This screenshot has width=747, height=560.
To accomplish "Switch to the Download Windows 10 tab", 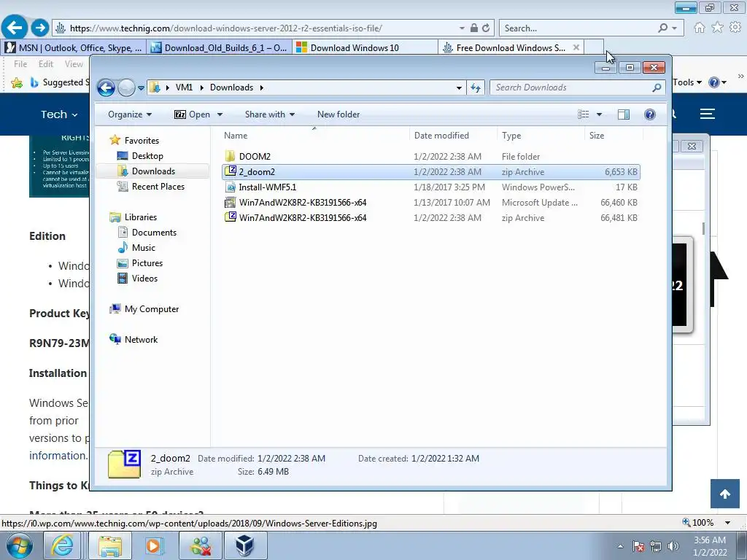I will pos(365,47).
